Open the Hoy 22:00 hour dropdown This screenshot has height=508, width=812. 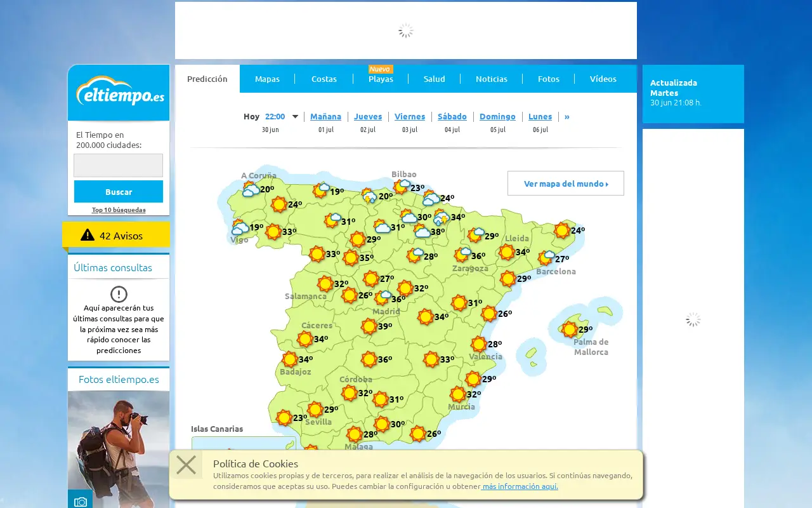(x=282, y=117)
